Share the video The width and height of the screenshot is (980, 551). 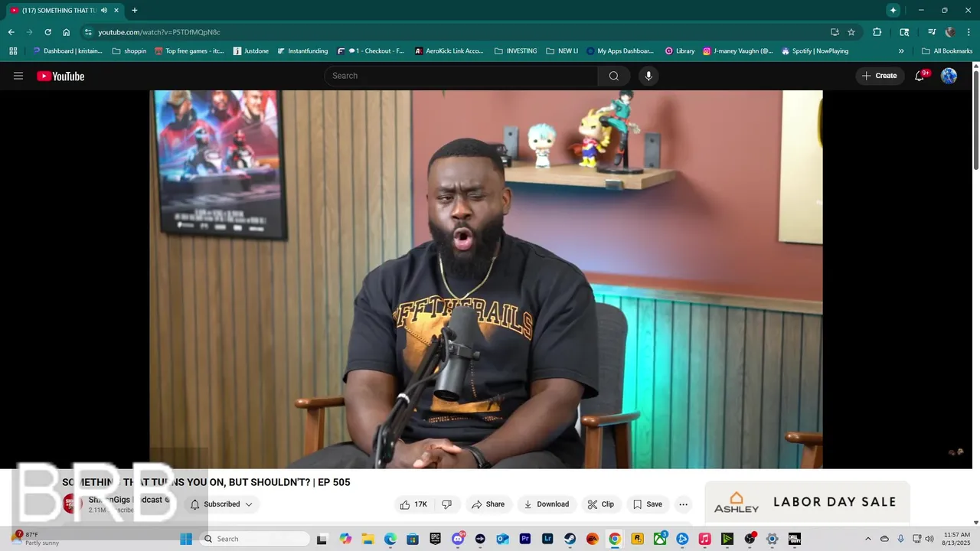(x=488, y=504)
